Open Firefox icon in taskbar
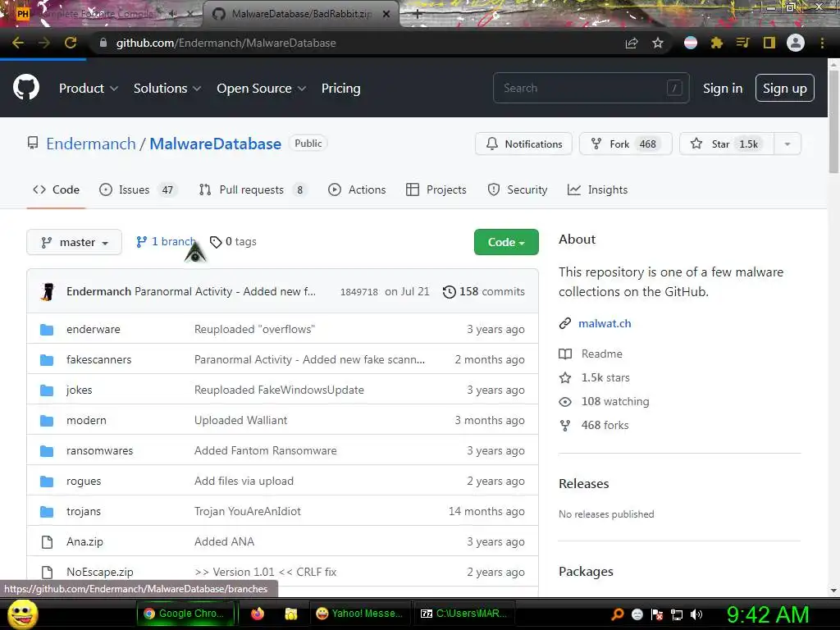 coord(258,614)
